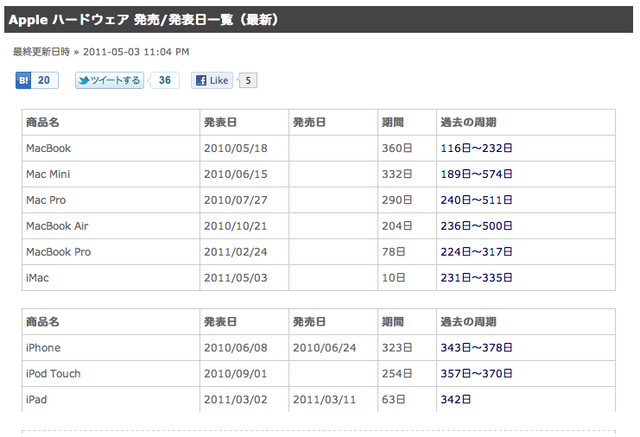Click announcement date 2010/06/15
Image resolution: width=640 pixels, height=437 pixels.
[236, 174]
